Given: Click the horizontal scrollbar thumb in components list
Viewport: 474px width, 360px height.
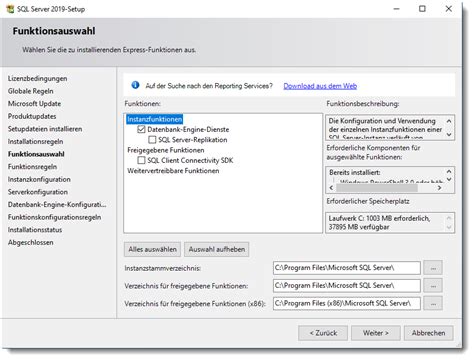Looking at the screenshot, I should click(x=377, y=188).
